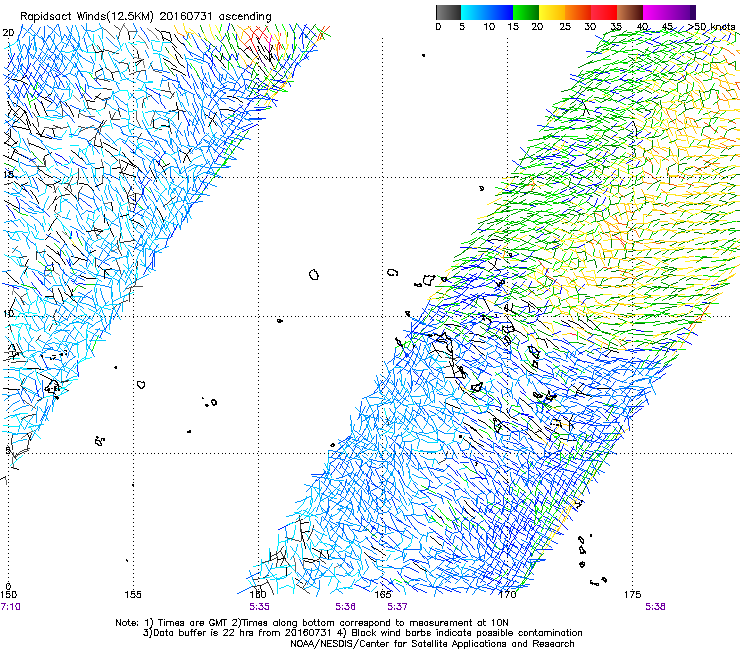Viewport: 740px width, 650px height.
Task: Click the latitude axis label "20" at left edge
Action: coord(8,33)
